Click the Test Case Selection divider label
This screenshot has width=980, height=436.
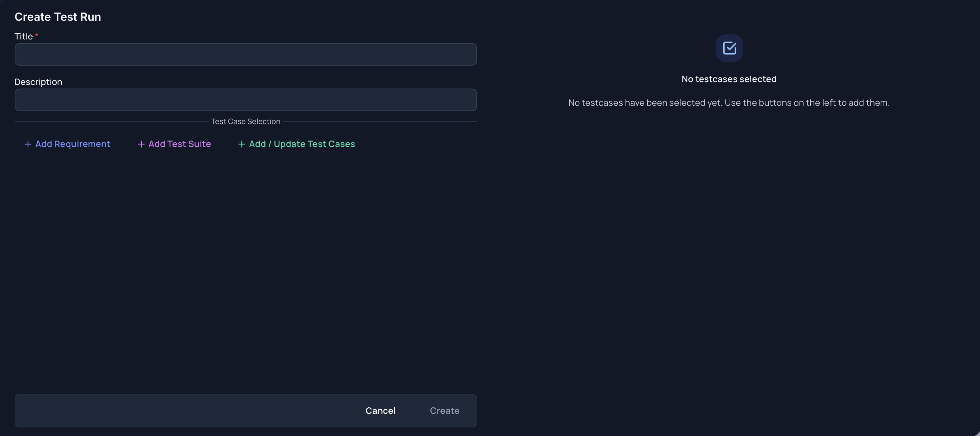tap(246, 121)
